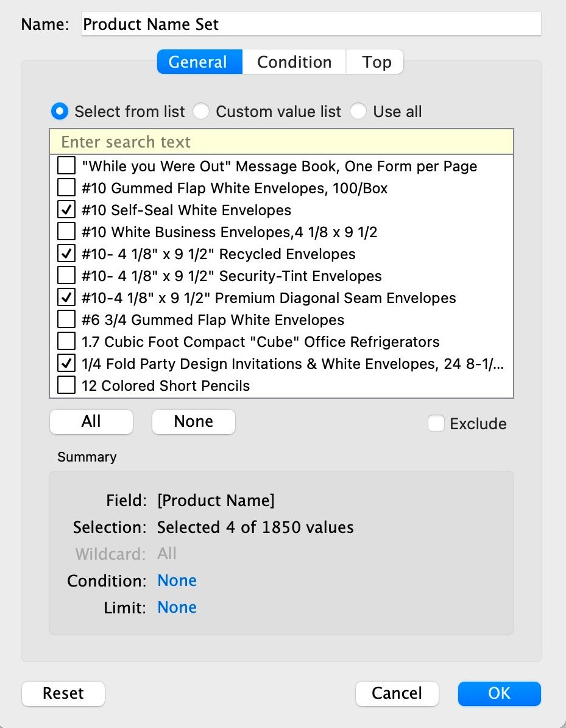Screen dimensions: 566x728
Task: Open the Top tab
Action: click(377, 62)
